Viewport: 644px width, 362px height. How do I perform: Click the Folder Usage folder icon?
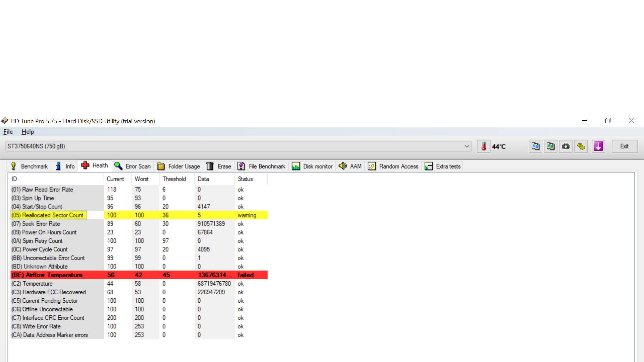[161, 166]
